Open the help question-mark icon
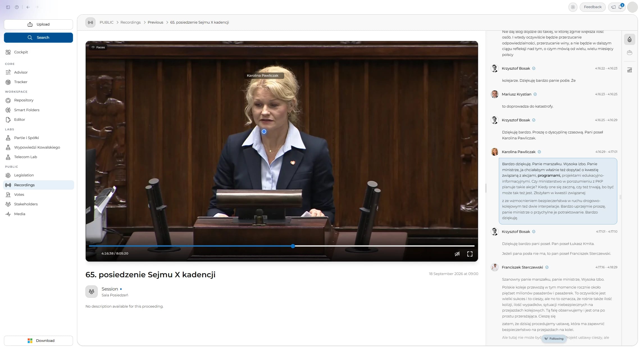 point(17,7)
